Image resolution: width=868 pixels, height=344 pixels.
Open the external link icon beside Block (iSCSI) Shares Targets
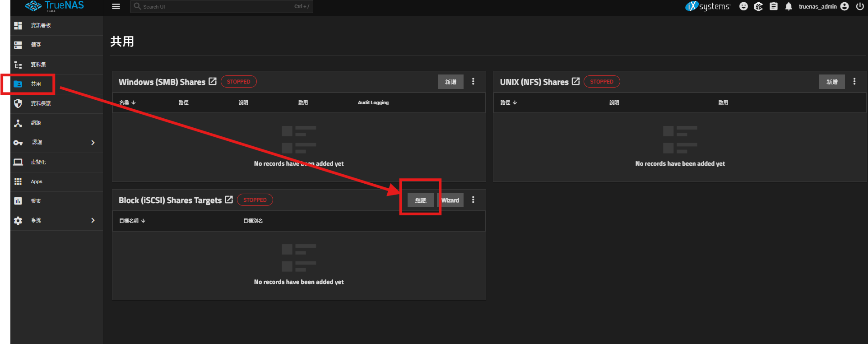tap(229, 200)
